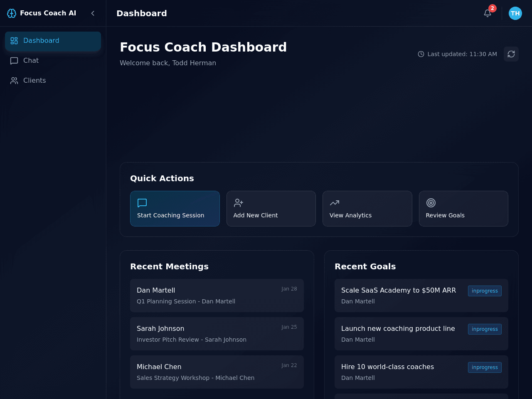
Task: Open the Dan Martell Q1 Planning Session meeting
Action: pos(217,296)
